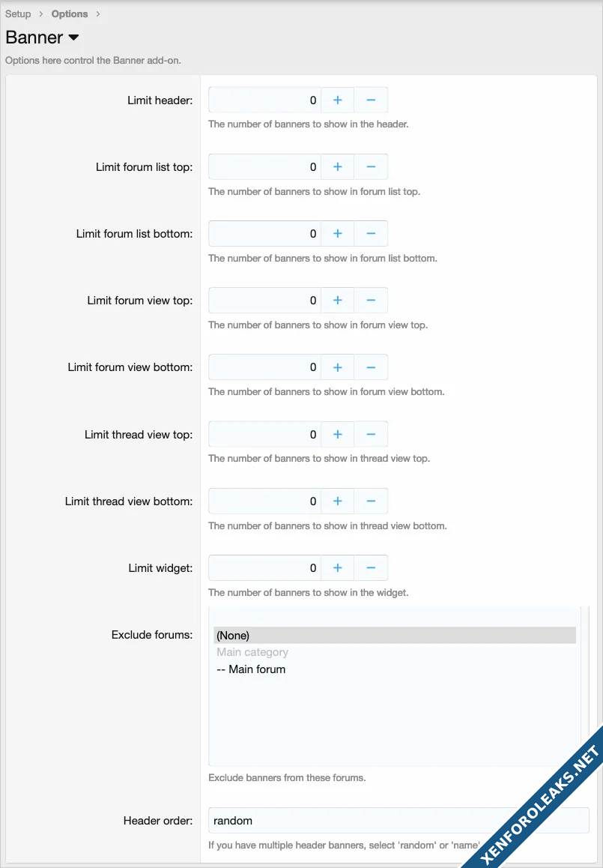Decrement Limit forum view bottom
Image resolution: width=603 pixels, height=868 pixels.
(x=371, y=367)
